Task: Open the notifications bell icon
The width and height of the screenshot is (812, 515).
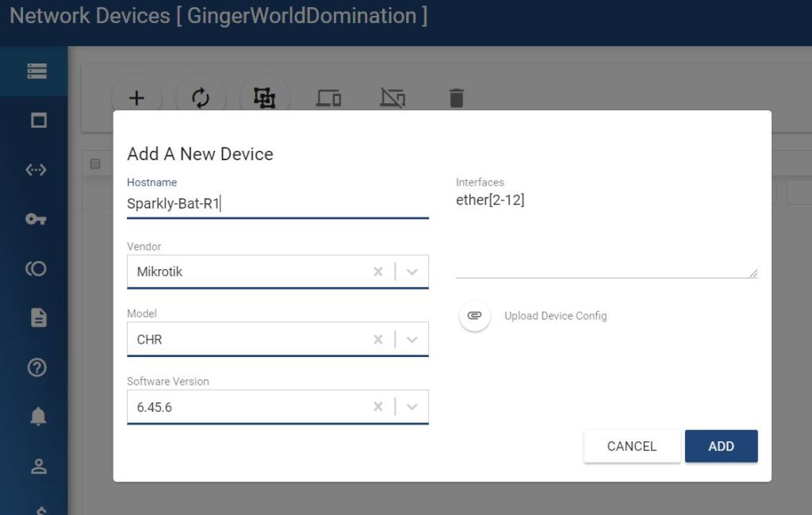Action: [x=38, y=417]
